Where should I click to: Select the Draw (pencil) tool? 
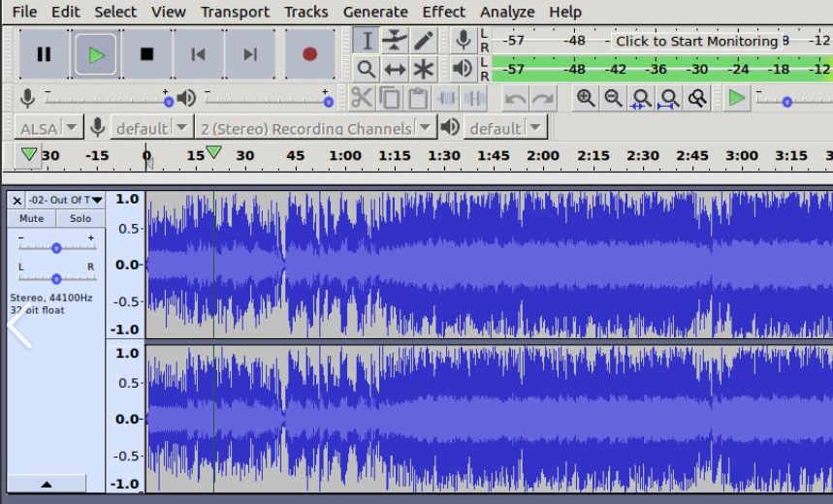pyautogui.click(x=423, y=41)
